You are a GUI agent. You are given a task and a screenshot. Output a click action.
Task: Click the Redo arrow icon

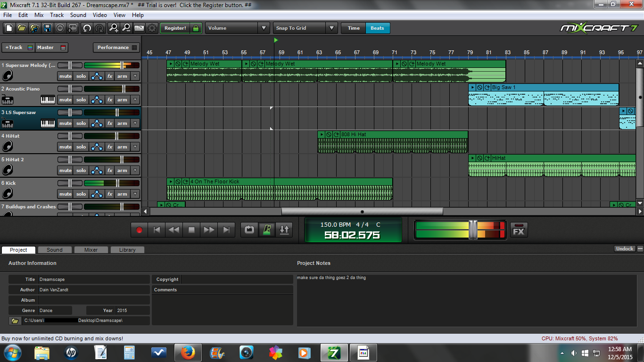pyautogui.click(x=99, y=28)
